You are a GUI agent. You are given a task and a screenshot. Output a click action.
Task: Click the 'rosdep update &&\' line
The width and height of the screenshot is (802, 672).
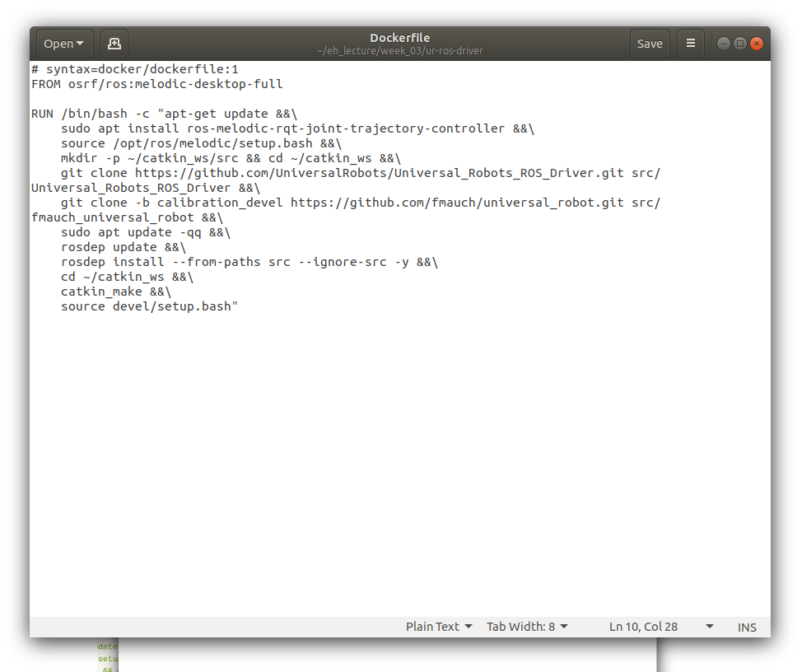click(x=124, y=247)
